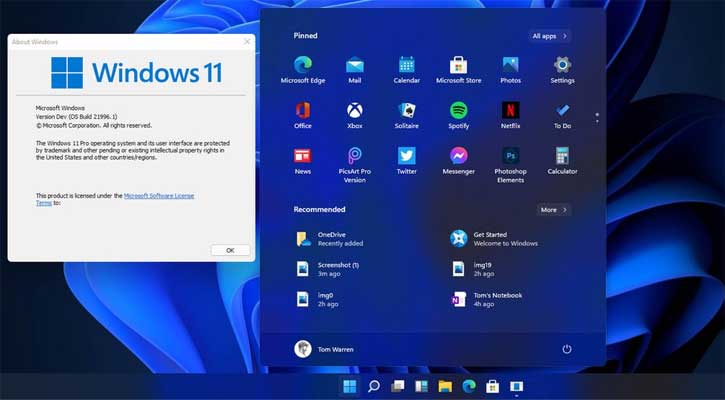Show More recommended items
This screenshot has width=725, height=400.
554,210
